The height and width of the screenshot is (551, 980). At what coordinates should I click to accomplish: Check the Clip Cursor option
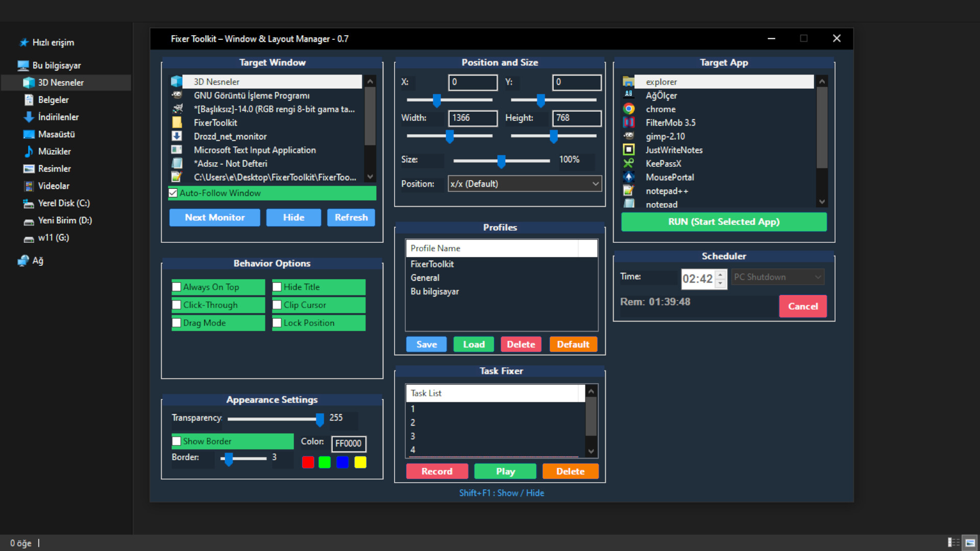pyautogui.click(x=277, y=305)
